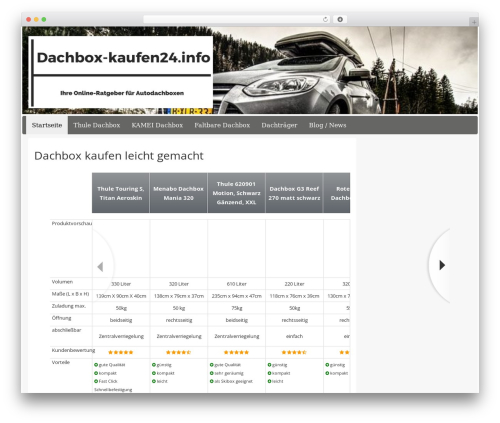Click the browser download indicator icon
The image size is (500, 423).
[x=340, y=20]
